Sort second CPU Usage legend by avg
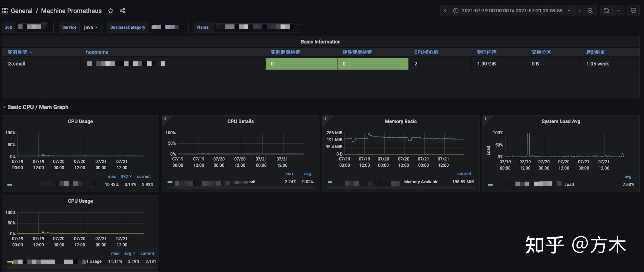Screen dimensions: 644x272 pos(130,253)
